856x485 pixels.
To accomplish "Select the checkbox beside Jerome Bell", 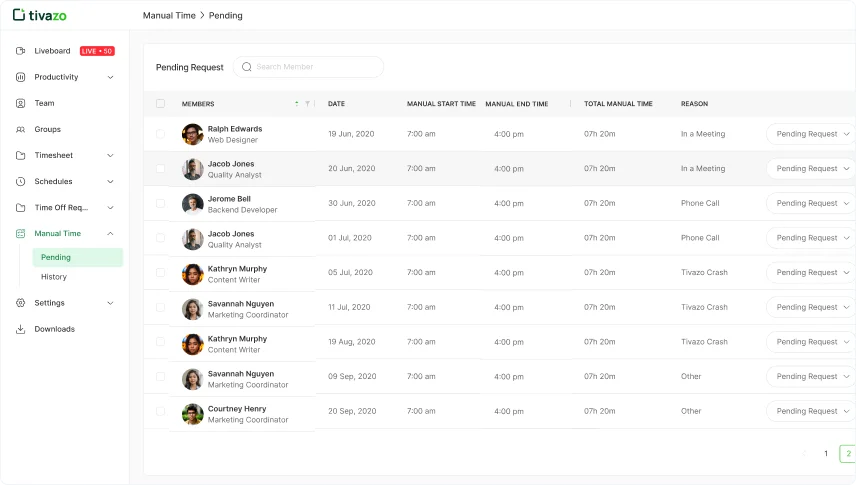I will click(x=160, y=203).
